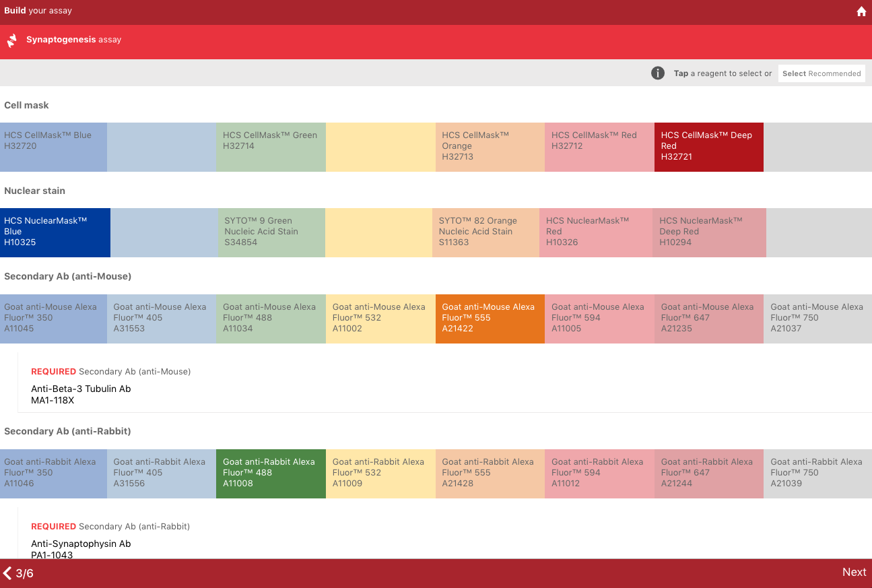This screenshot has height=588, width=872.
Task: Pick Goat anti-Mouse Alexa Fluor 647 A21235
Action: click(708, 319)
